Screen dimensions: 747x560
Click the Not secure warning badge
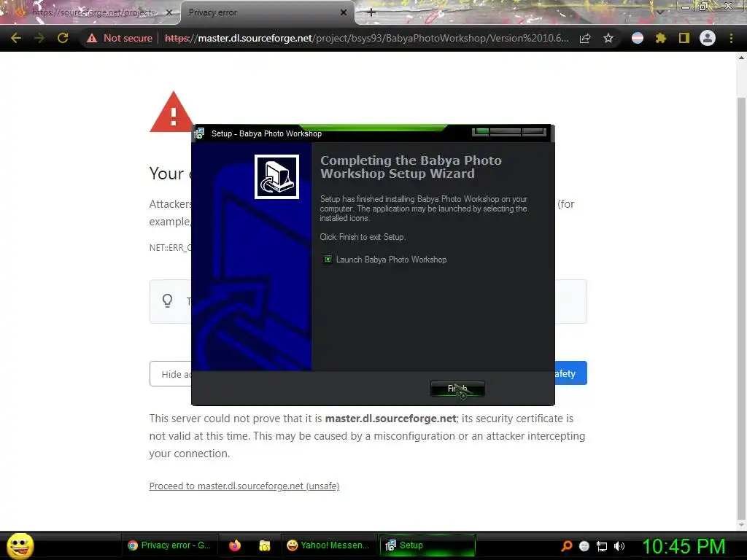coord(120,38)
